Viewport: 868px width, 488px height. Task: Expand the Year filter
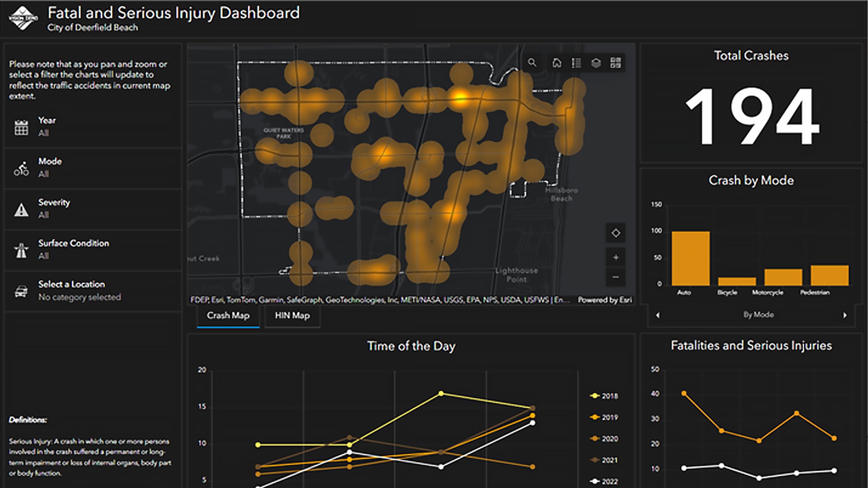[93, 127]
